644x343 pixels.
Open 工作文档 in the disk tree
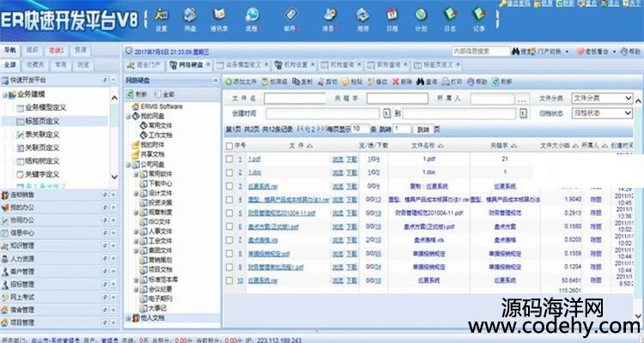[161, 135]
